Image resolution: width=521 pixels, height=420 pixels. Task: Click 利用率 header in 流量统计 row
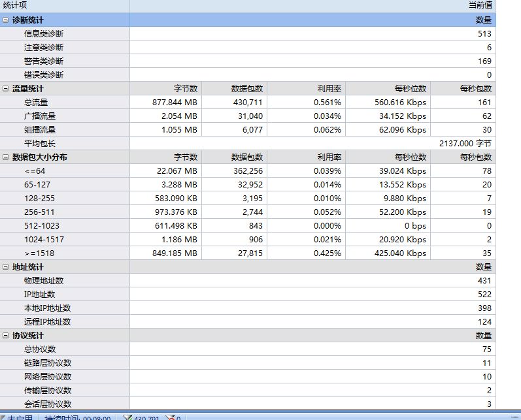click(329, 89)
